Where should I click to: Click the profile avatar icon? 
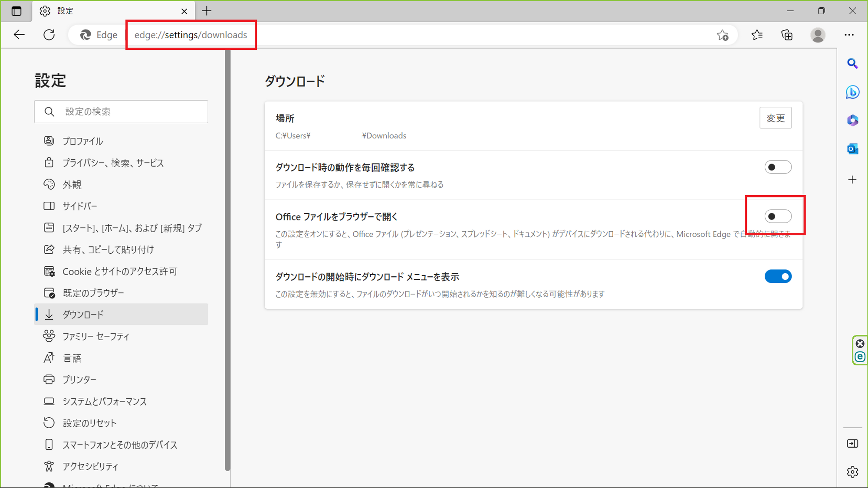[818, 35]
